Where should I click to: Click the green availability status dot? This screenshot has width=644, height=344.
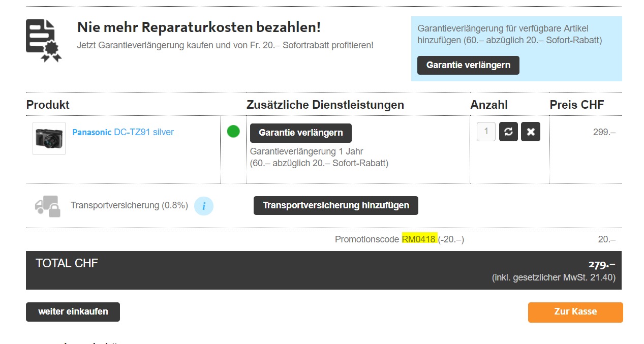click(x=233, y=132)
